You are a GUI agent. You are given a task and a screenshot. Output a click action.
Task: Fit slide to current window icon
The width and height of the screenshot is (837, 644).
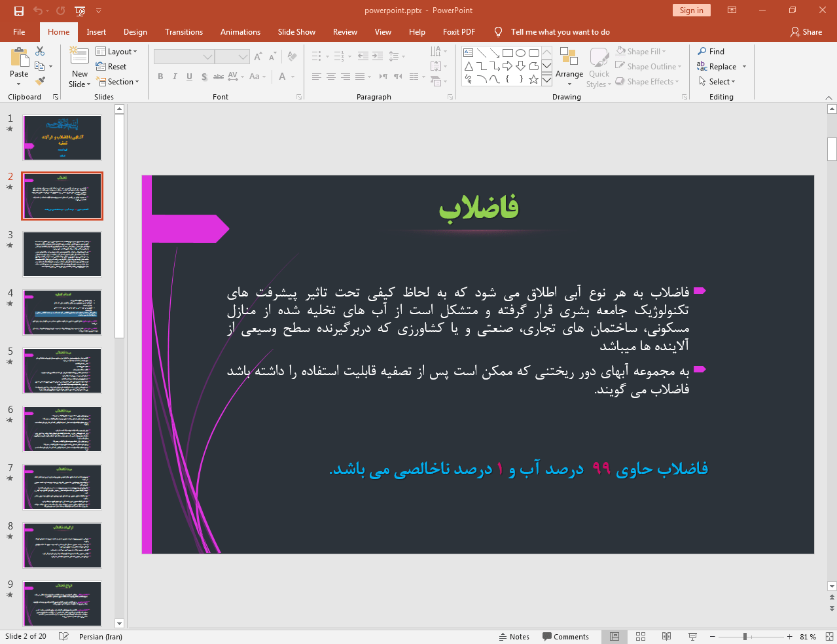[829, 636]
